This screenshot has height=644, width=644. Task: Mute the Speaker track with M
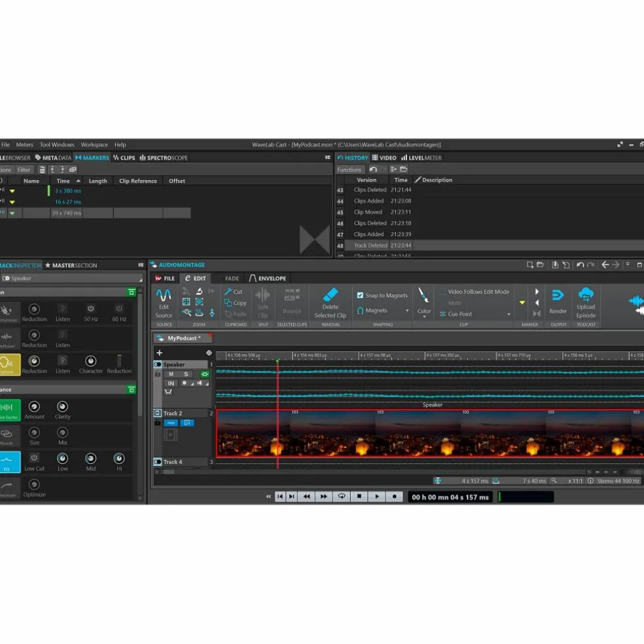tap(171, 374)
